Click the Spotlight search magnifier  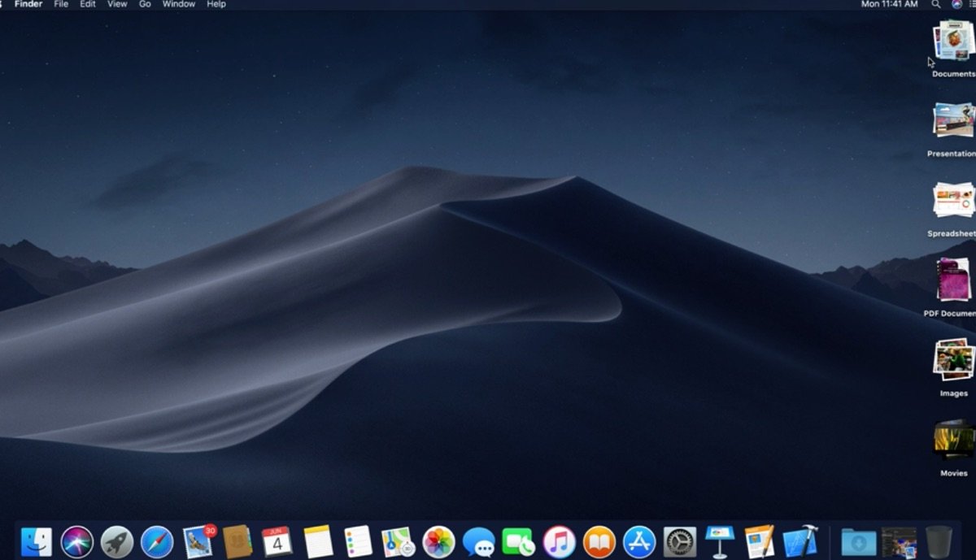[x=936, y=4]
